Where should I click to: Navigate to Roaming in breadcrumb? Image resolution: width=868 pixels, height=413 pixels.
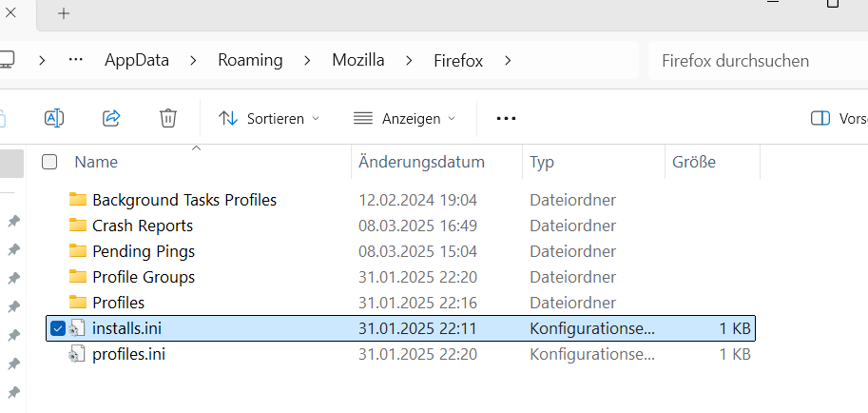click(x=250, y=60)
